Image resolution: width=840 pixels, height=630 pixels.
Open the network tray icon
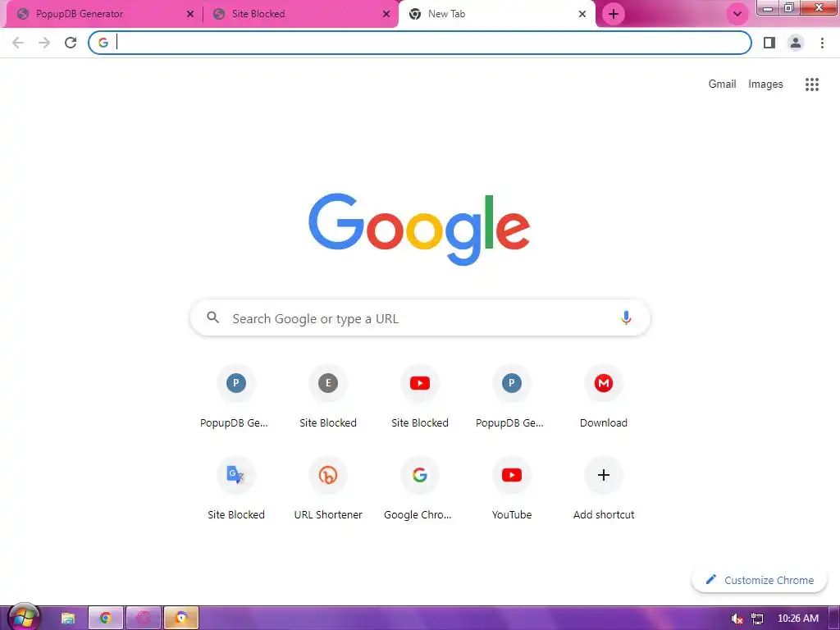point(757,619)
